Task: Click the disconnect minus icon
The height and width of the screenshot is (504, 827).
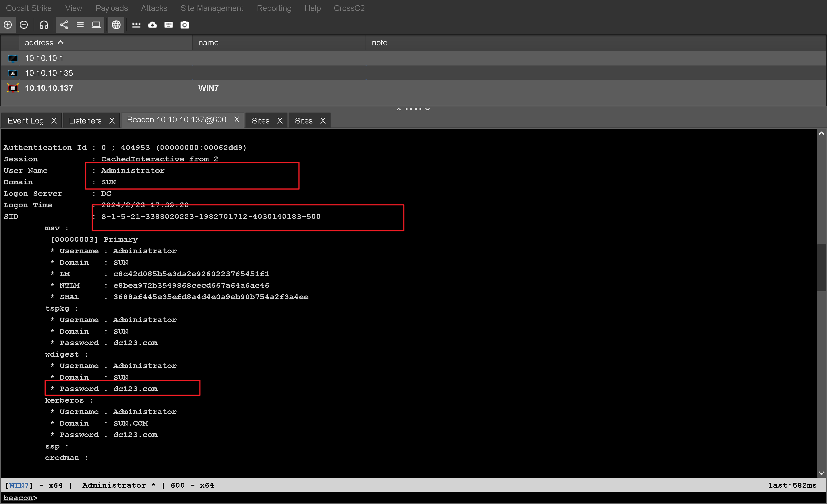Action: click(x=24, y=25)
